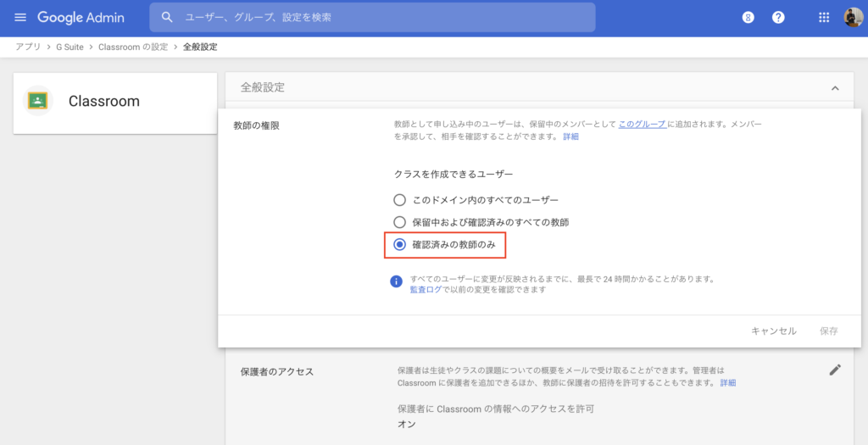Viewport: 868px width, 445px height.
Task: Open 詳細 link in 教師の権限 description
Action: pyautogui.click(x=570, y=136)
